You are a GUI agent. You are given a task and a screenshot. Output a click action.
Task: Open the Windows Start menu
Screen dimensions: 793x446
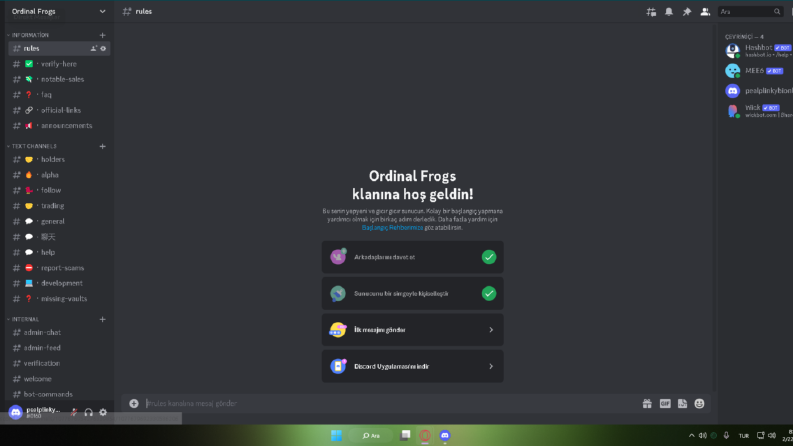click(x=336, y=435)
